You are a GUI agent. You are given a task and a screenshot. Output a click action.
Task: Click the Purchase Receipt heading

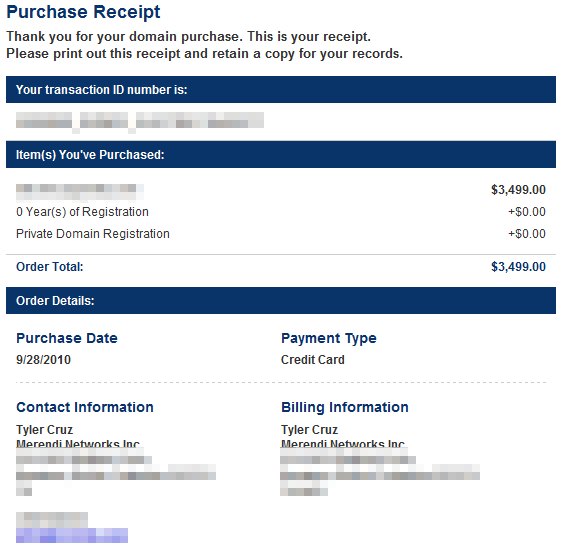(83, 12)
